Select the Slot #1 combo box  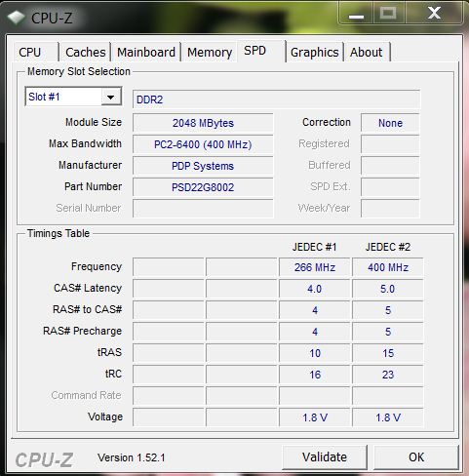73,97
